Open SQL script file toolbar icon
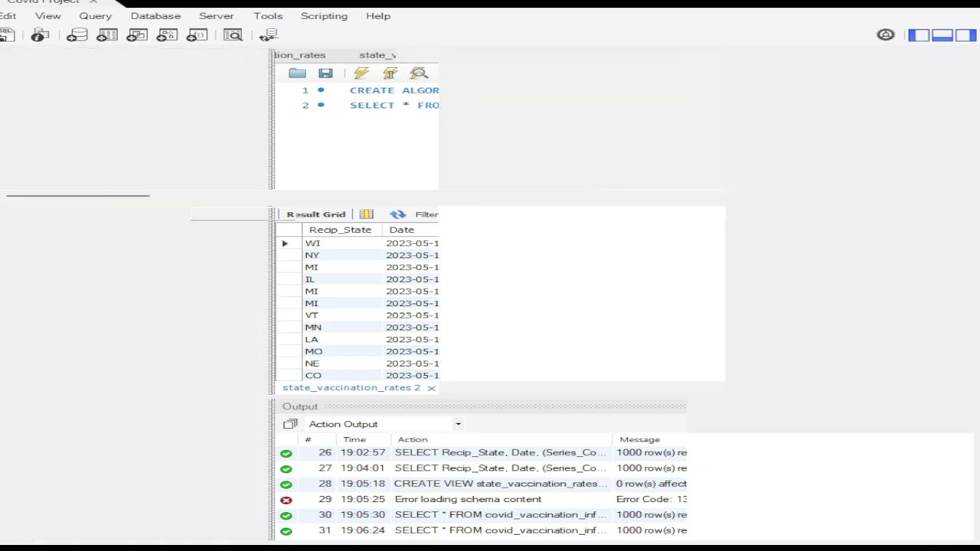This screenshot has width=980, height=551. tap(7, 35)
